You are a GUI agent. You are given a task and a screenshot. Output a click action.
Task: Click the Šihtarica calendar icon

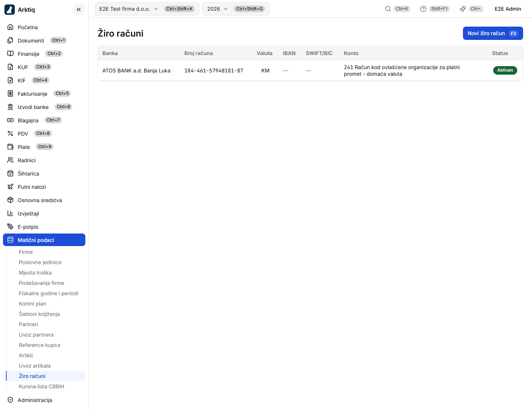point(10,174)
